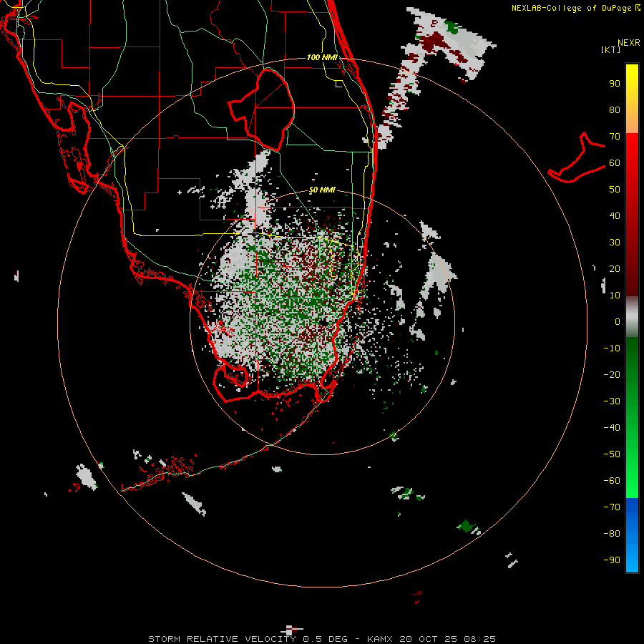Viewport: 644px width, 644px height.
Task: Click the 08:25 timestamp in caption
Action: coord(479,639)
